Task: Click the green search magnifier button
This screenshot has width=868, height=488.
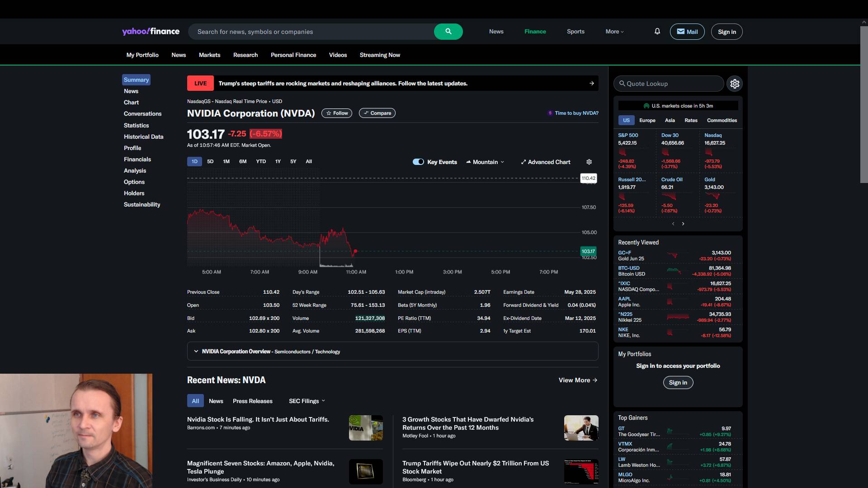Action: [448, 32]
